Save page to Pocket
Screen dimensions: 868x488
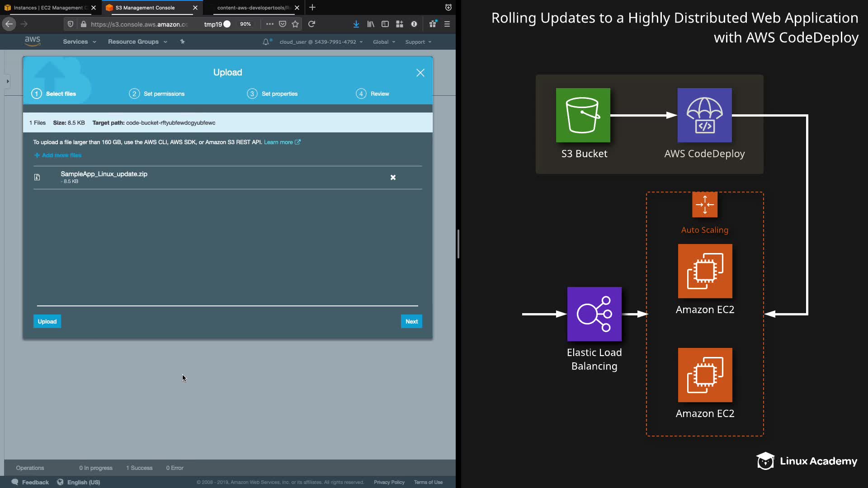click(283, 24)
